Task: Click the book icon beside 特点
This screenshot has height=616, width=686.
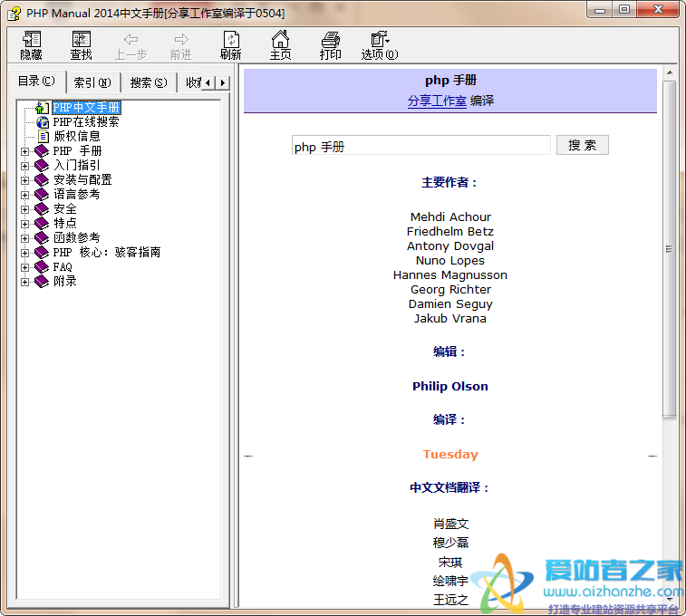Action: [42, 224]
